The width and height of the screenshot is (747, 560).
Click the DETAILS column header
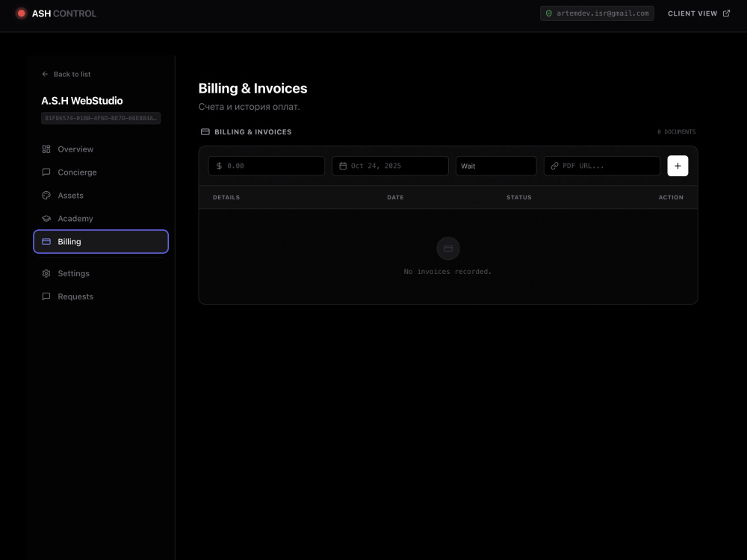click(226, 197)
